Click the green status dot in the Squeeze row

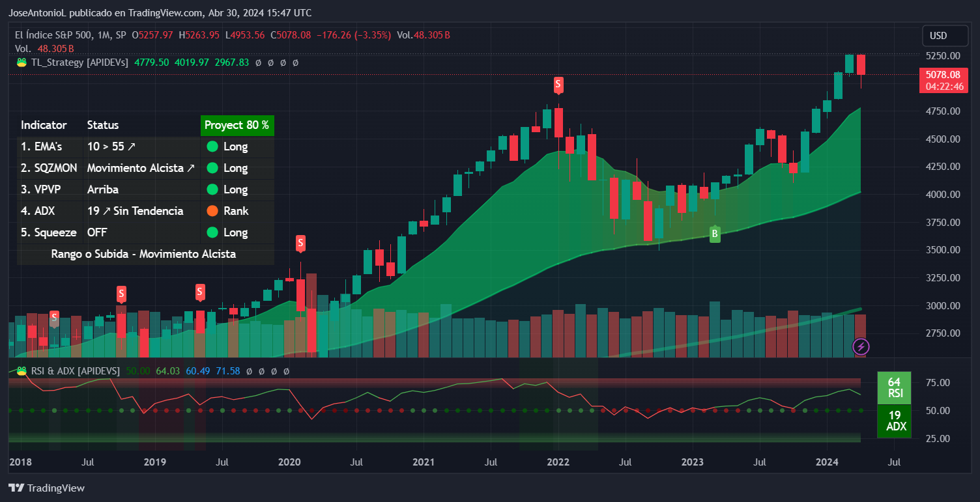coord(212,232)
